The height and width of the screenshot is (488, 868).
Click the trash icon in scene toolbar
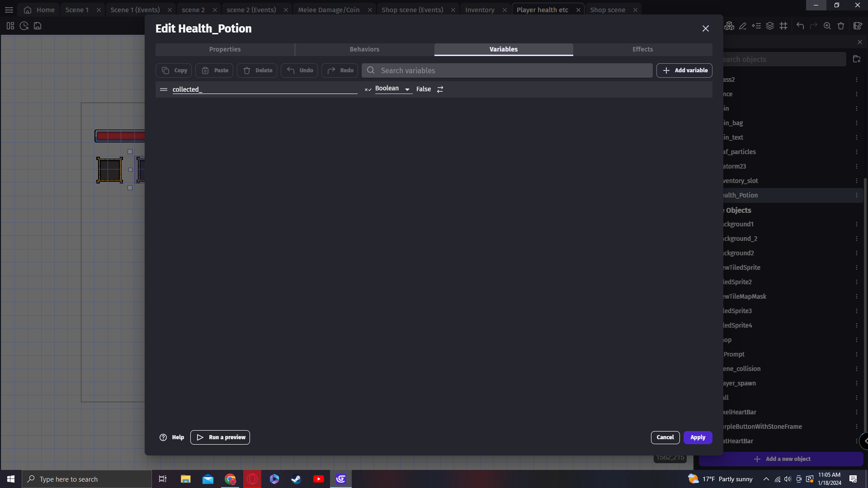(841, 26)
